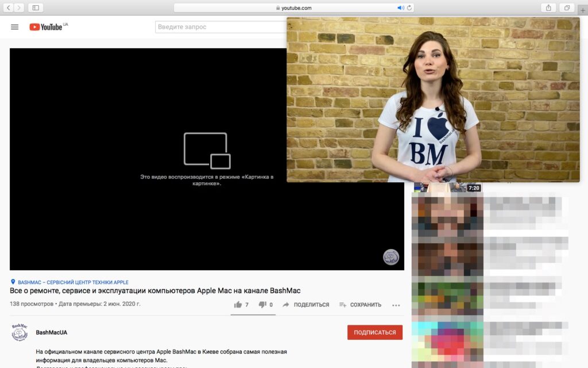Viewport: 588px width, 368px height.
Task: Click the floating picture-in-picture video window
Action: [433, 99]
